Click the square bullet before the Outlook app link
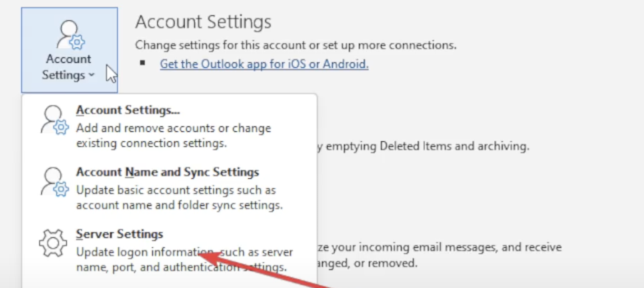Image resolution: width=644 pixels, height=288 pixels. point(143,63)
